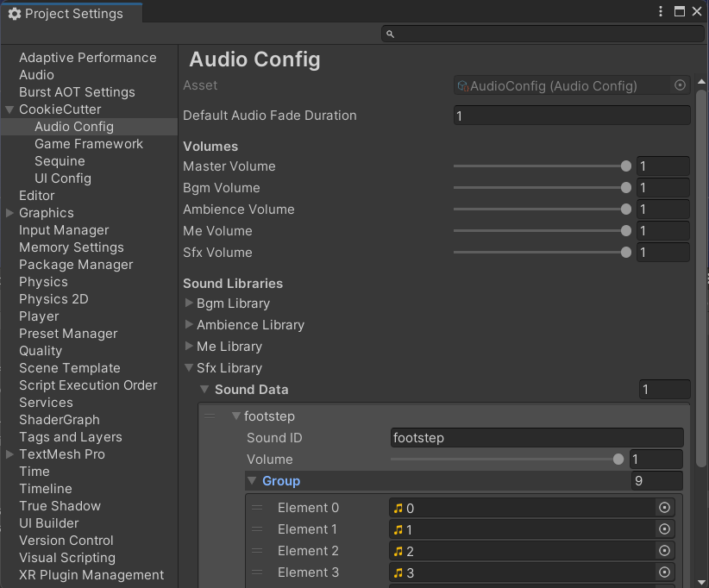Grab the drag handle of Element 2
Viewport: 709px width, 588px height.
point(257,550)
